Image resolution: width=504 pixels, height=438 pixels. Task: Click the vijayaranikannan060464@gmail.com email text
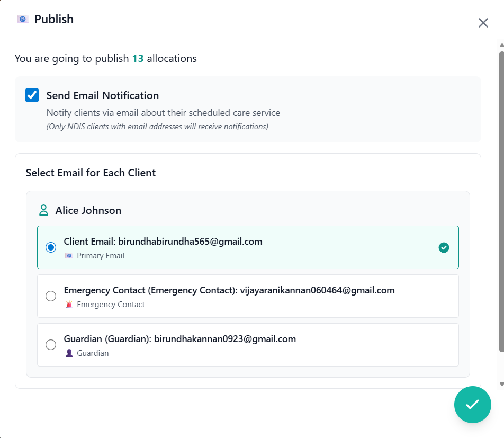(x=317, y=290)
